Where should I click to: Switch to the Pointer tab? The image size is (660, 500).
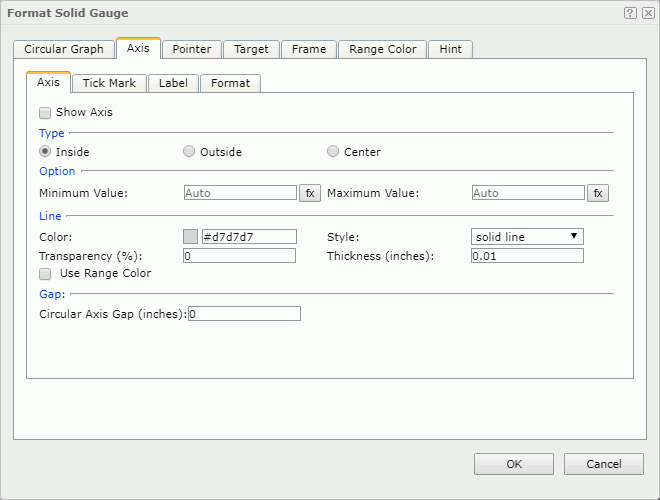(x=191, y=49)
